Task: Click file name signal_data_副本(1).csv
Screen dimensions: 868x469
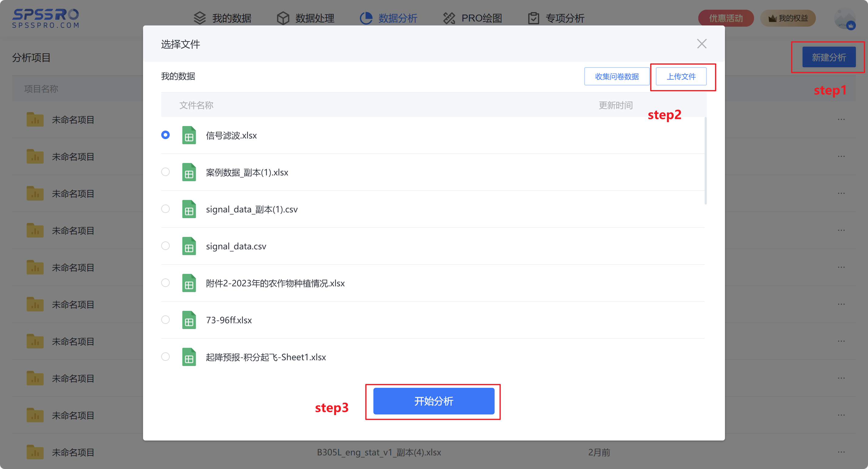Action: pos(252,210)
